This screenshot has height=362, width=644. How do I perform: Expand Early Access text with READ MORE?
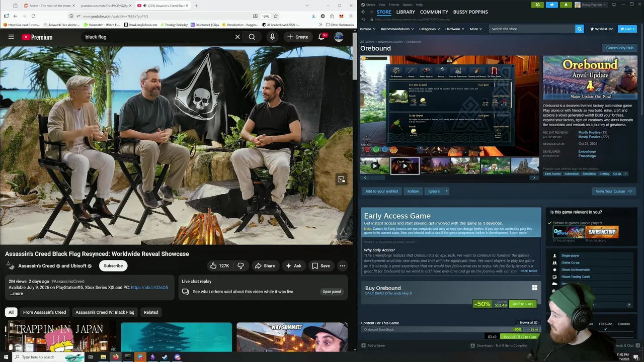529,271
